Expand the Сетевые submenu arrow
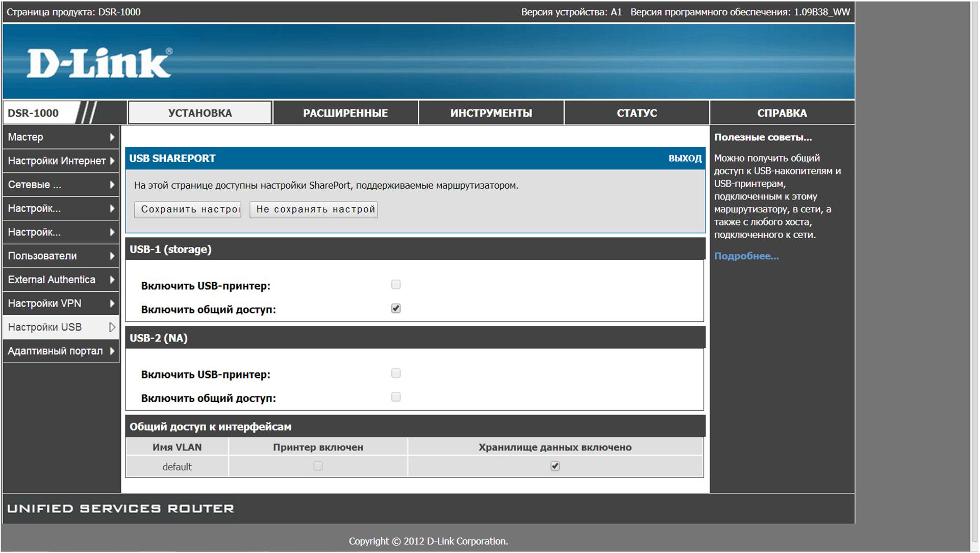980x553 pixels. [x=112, y=185]
